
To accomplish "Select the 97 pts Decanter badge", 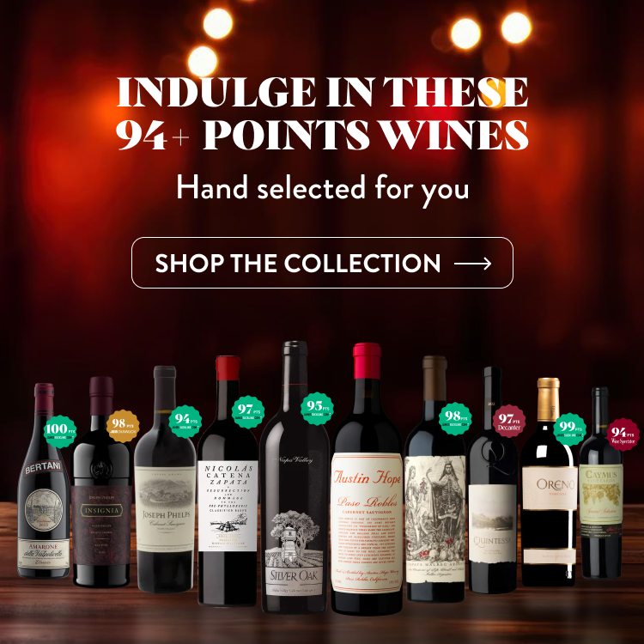I will (509, 421).
